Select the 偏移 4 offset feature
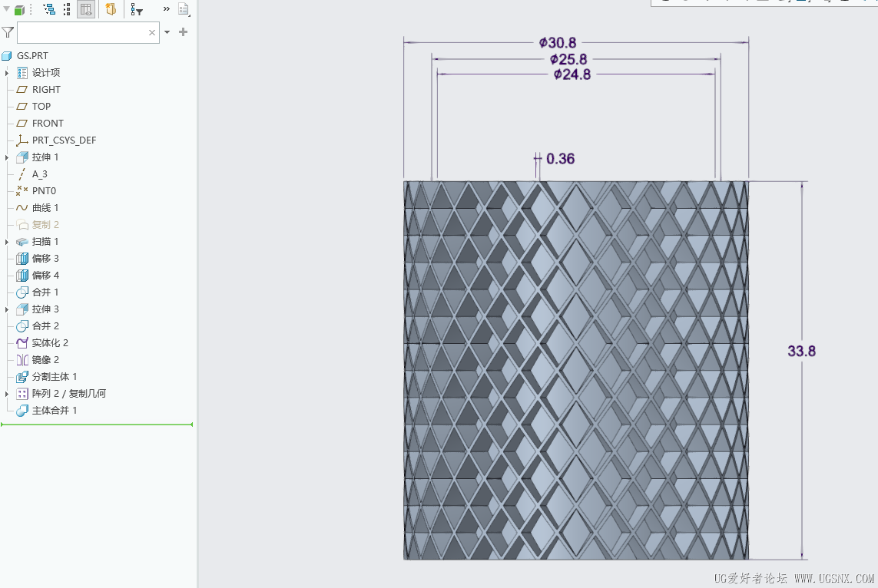The image size is (878, 588). (x=38, y=276)
